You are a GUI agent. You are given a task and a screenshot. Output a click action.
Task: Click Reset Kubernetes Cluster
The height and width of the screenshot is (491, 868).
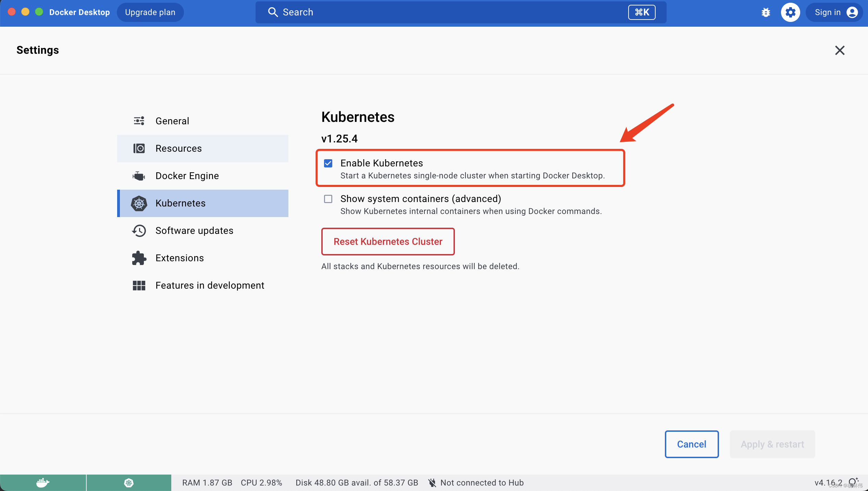(x=387, y=241)
